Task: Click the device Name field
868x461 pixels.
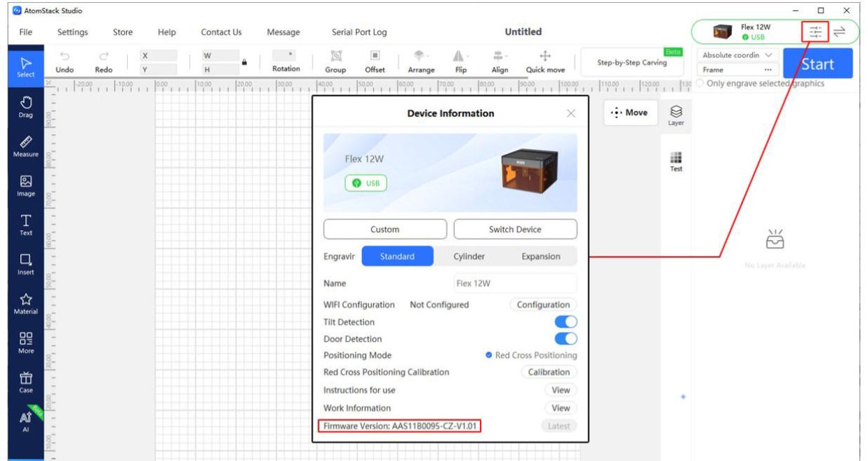Action: 515,284
